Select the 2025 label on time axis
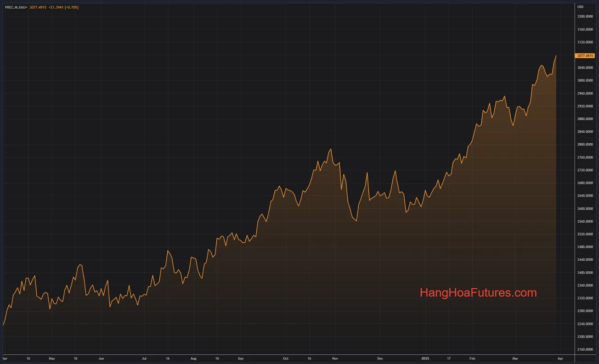 tap(425, 358)
